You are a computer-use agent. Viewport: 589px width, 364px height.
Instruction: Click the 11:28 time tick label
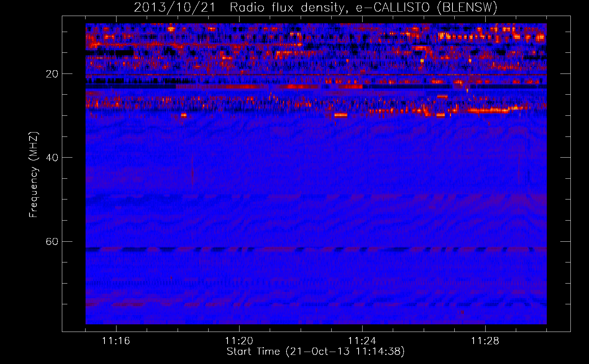[x=485, y=341]
